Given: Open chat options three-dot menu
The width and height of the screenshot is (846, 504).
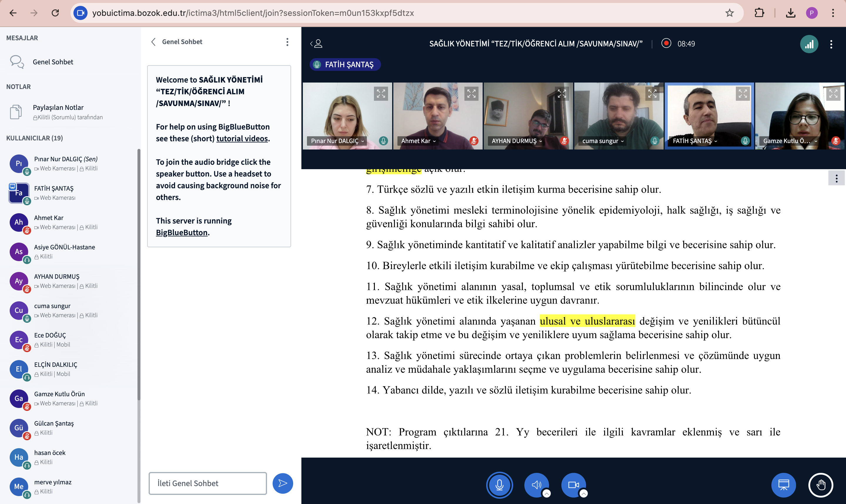Looking at the screenshot, I should [x=287, y=42].
